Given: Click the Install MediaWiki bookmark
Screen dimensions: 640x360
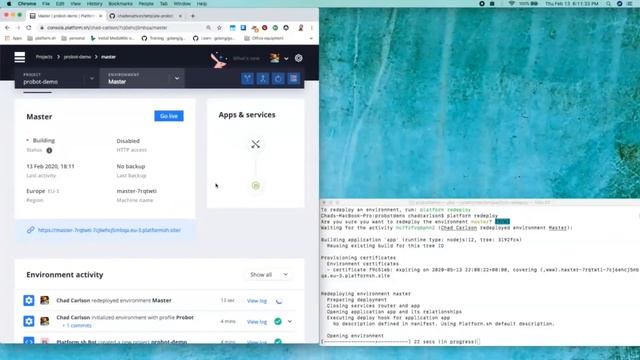Looking at the screenshot, I should (113, 38).
